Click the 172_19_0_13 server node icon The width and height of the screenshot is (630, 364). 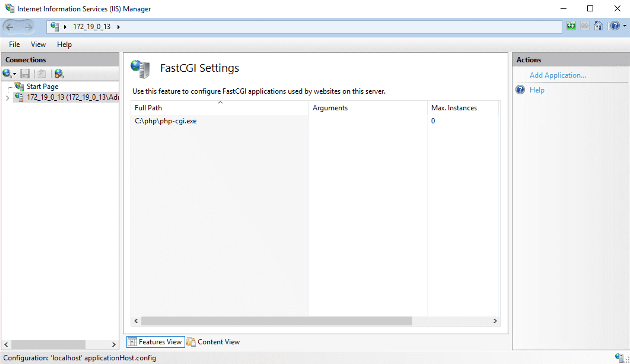point(19,97)
